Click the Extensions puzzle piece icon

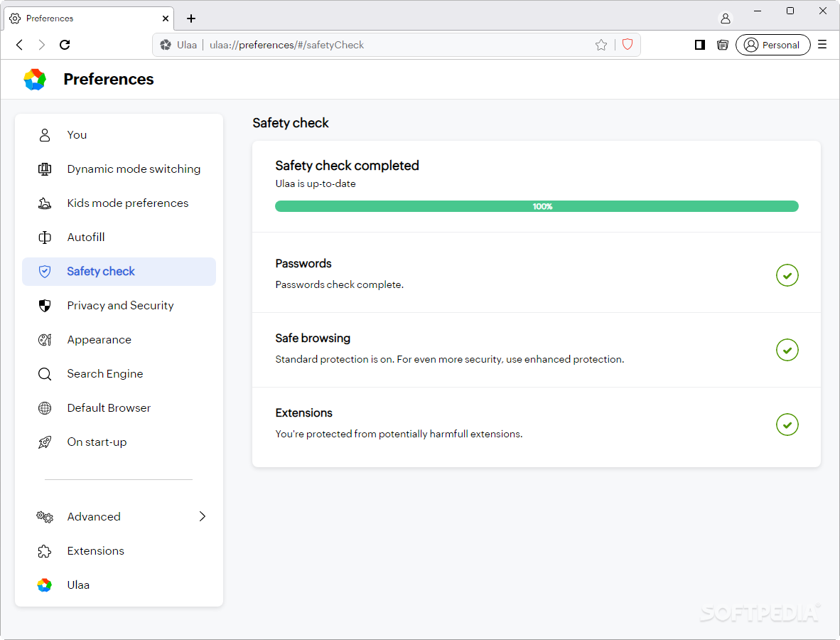coord(45,551)
